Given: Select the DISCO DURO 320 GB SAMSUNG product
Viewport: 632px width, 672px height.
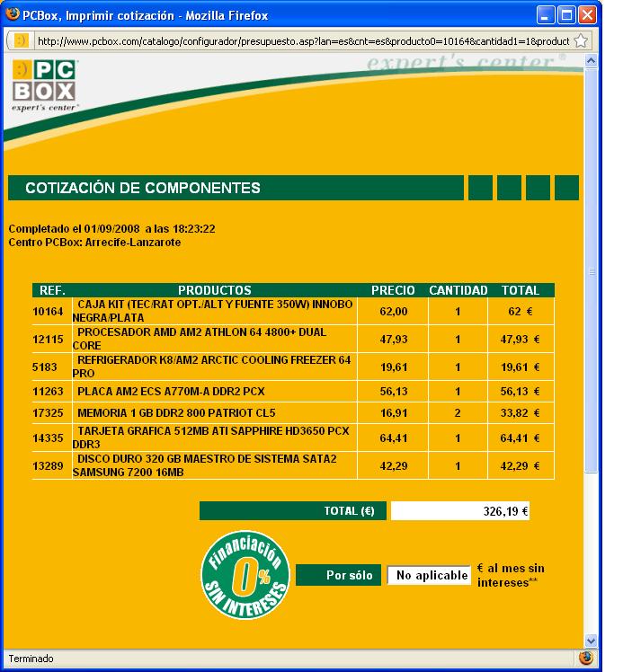Looking at the screenshot, I should click(x=204, y=465).
